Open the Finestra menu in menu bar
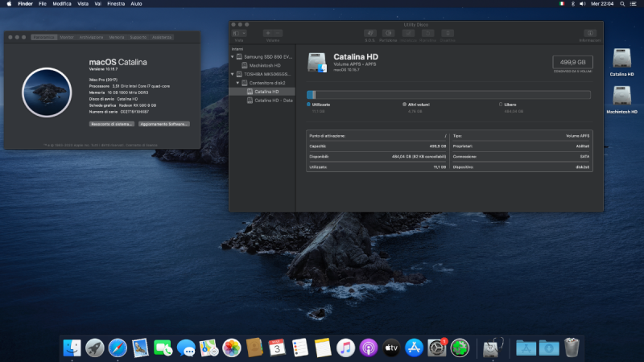644x362 pixels. 116,4
